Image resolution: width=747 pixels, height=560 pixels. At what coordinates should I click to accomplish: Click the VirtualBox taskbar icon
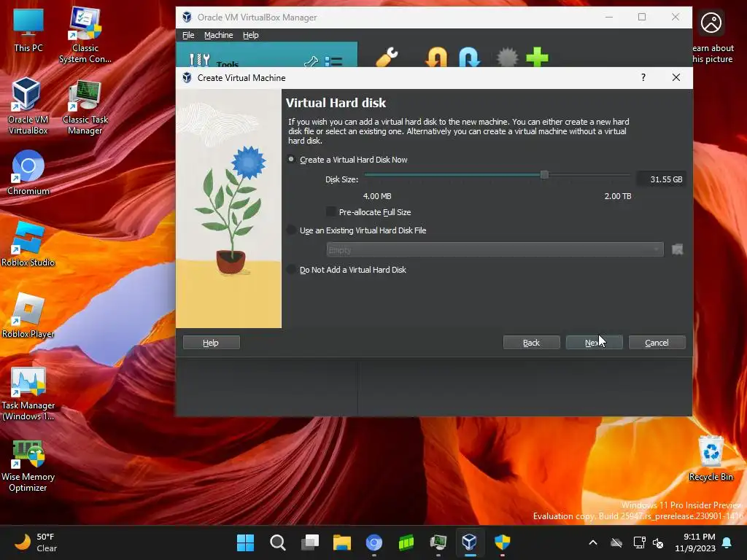pyautogui.click(x=470, y=542)
